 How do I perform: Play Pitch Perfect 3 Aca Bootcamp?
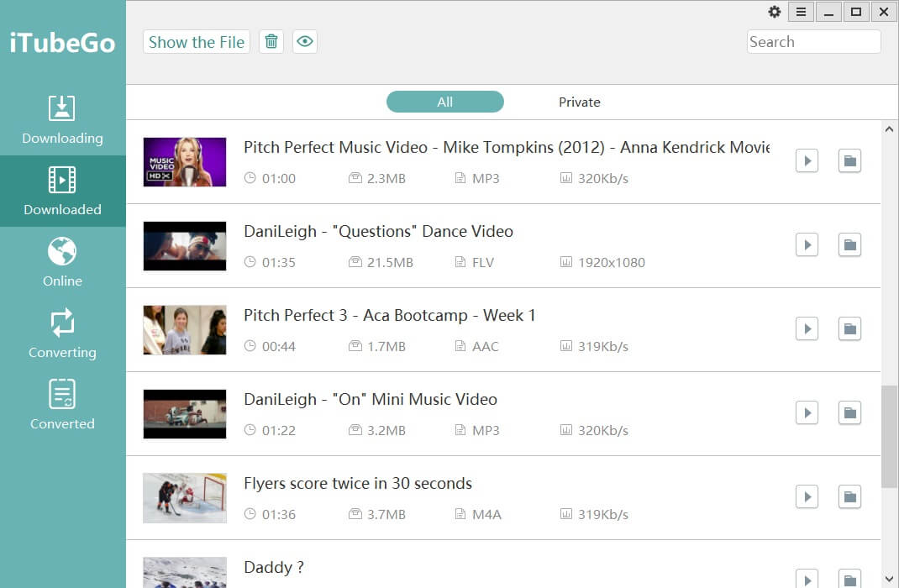click(x=807, y=329)
